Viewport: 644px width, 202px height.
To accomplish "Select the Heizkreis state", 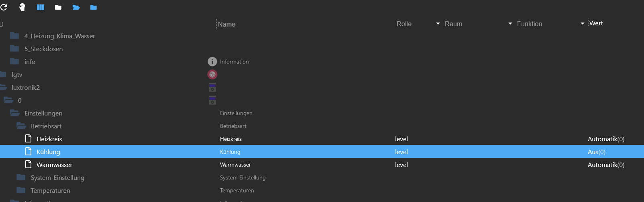I will (x=49, y=139).
